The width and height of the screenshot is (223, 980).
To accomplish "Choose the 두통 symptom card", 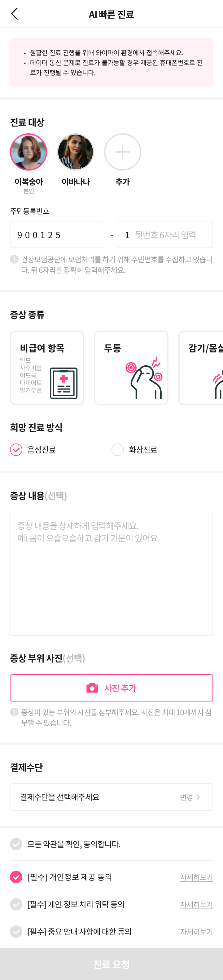I will coord(131,367).
